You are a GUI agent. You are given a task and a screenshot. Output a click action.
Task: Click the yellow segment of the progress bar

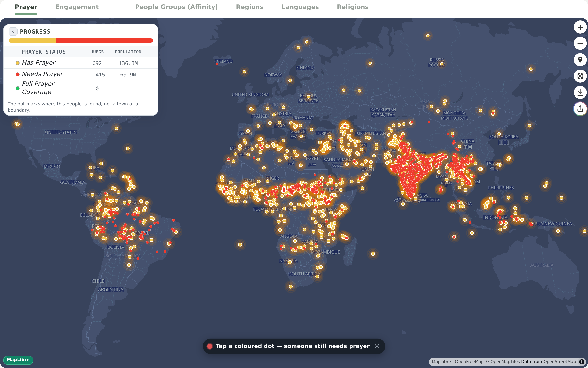coord(32,40)
